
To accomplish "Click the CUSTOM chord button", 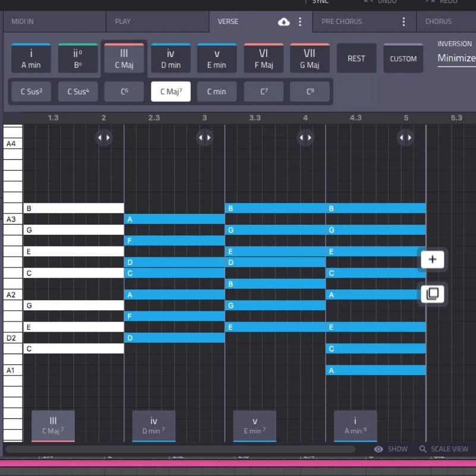I will coord(403,58).
